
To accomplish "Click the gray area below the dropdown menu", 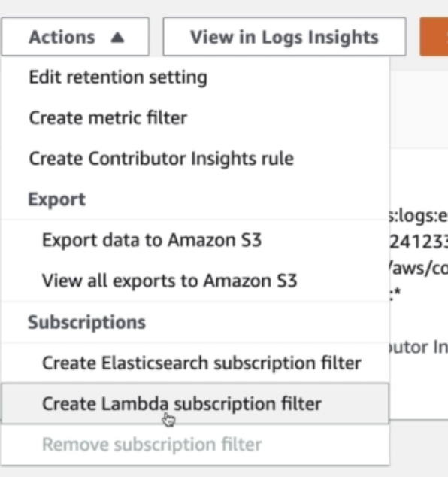I will click(x=224, y=472).
